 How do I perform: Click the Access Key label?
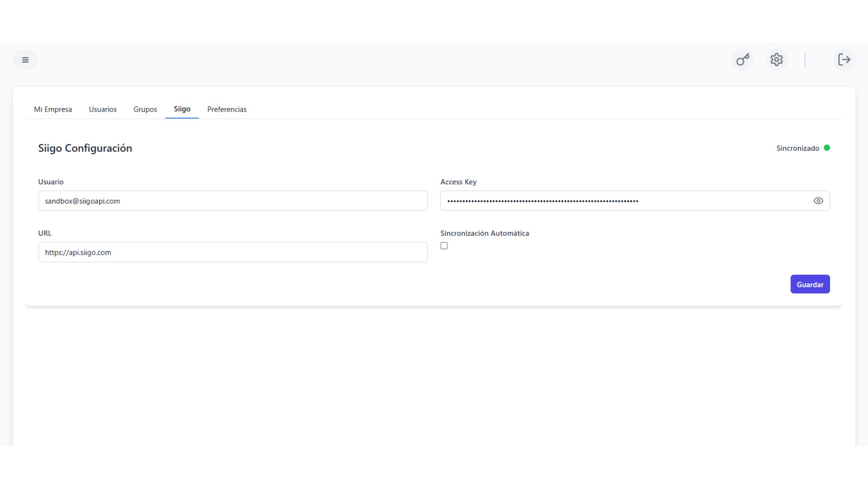458,182
